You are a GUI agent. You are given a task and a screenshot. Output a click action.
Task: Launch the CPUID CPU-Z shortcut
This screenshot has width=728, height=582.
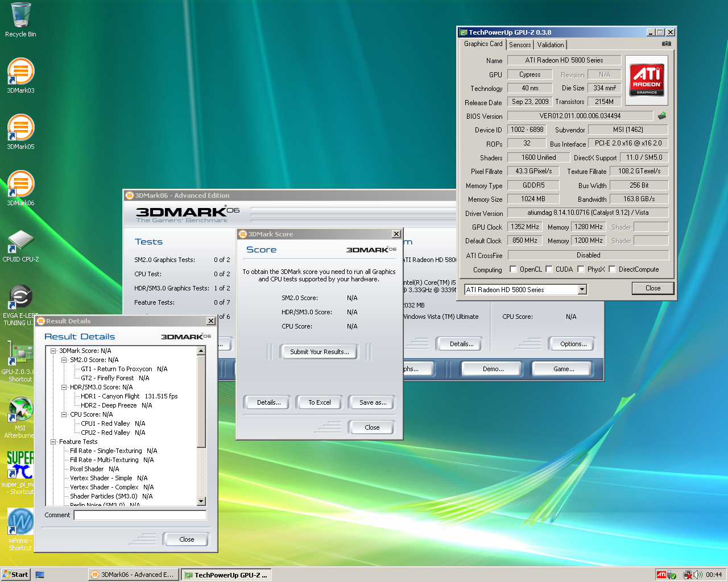[x=20, y=246]
